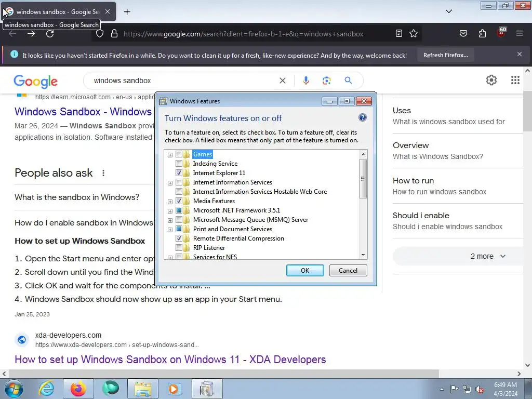Dismiss the Firefox refresh notification bar

(x=519, y=54)
